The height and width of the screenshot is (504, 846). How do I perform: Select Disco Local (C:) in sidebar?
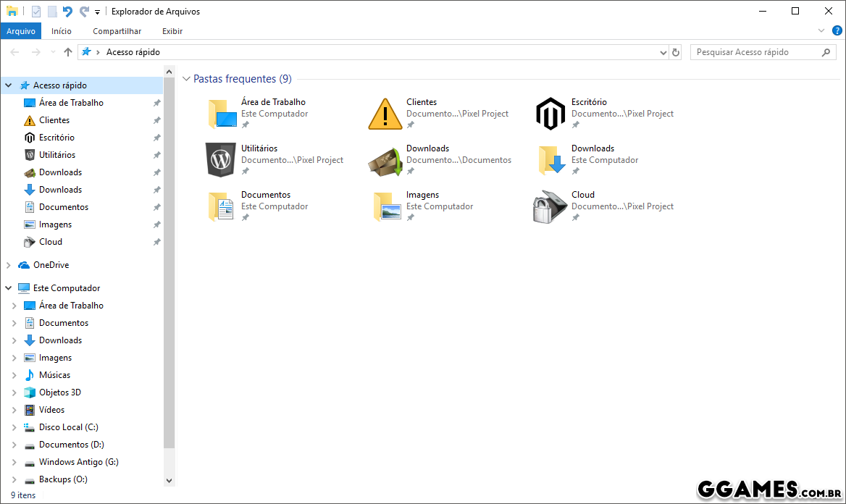68,427
